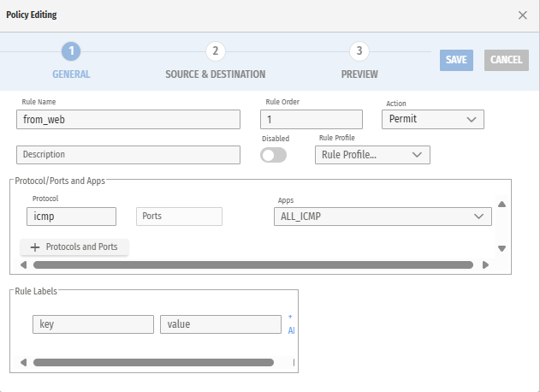540x392 pixels.
Task: Go to the Source & Destination tab
Action: click(216, 74)
